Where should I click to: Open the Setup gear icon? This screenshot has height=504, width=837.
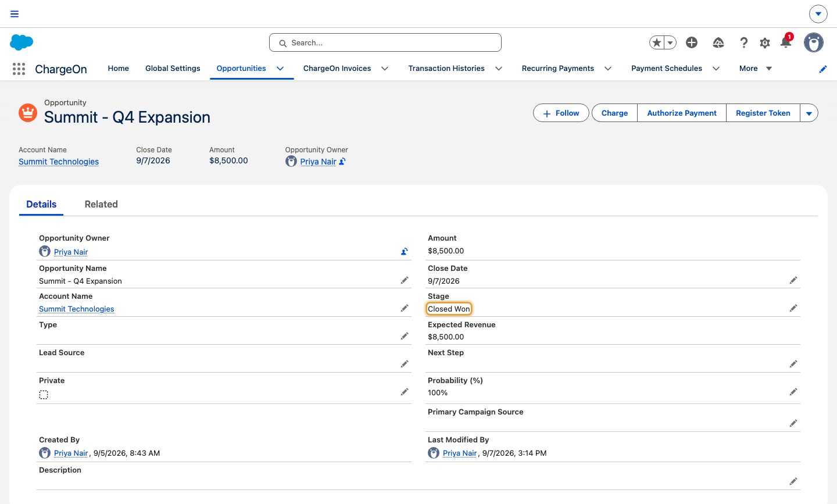[765, 42]
